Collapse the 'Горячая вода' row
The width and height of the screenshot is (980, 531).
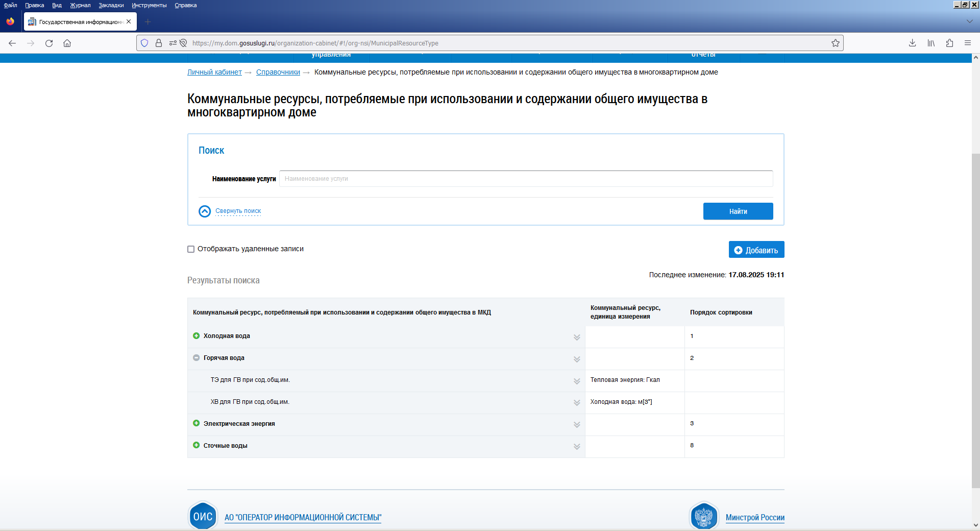click(196, 358)
